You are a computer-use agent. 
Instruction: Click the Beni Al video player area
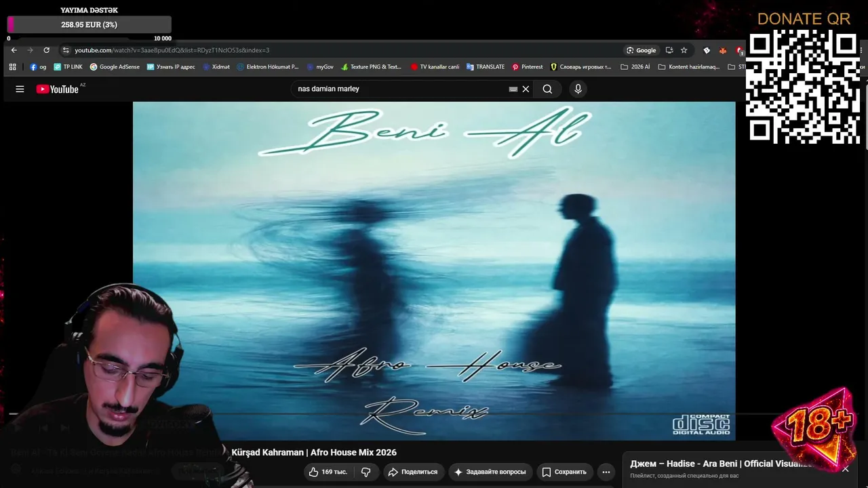coord(434,271)
